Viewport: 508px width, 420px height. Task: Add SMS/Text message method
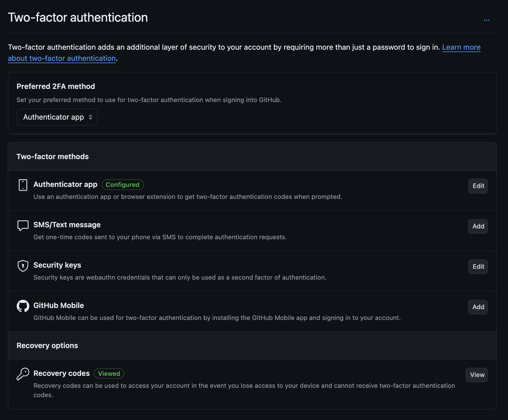pos(478,226)
